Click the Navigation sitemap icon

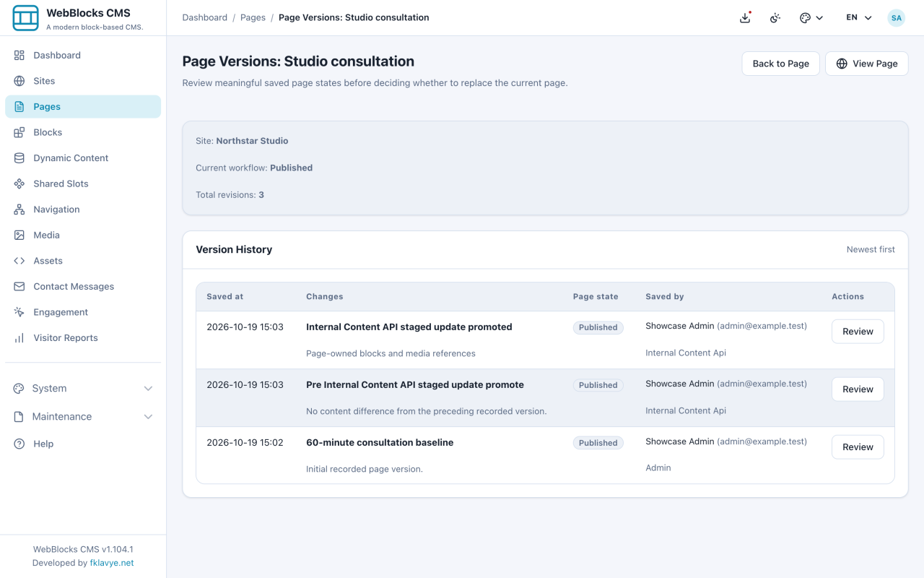[x=19, y=210]
